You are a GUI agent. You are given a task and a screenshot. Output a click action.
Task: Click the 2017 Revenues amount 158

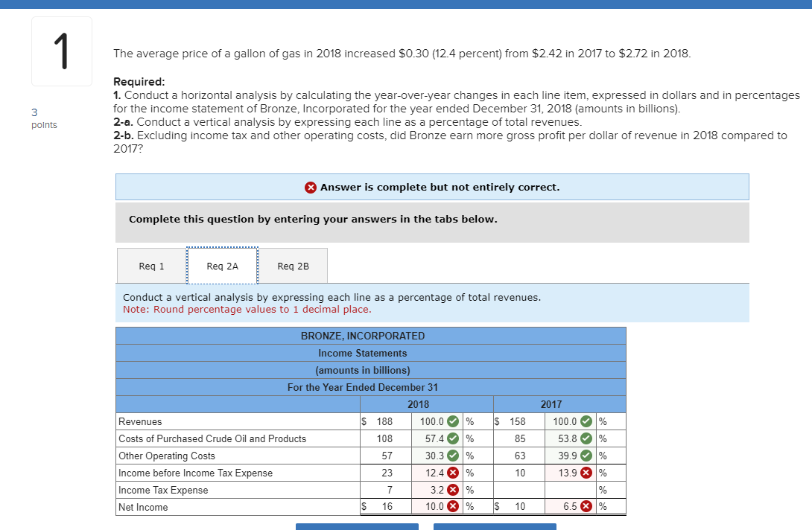[518, 421]
